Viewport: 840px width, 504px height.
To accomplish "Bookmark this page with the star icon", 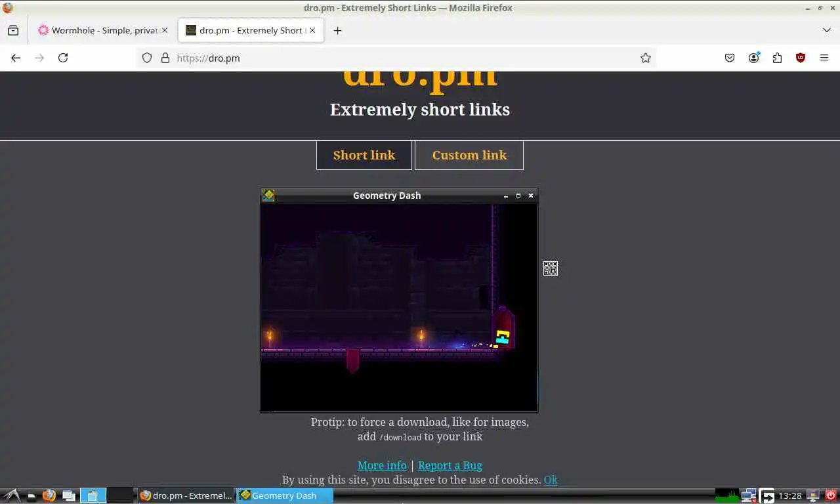I will [x=646, y=58].
